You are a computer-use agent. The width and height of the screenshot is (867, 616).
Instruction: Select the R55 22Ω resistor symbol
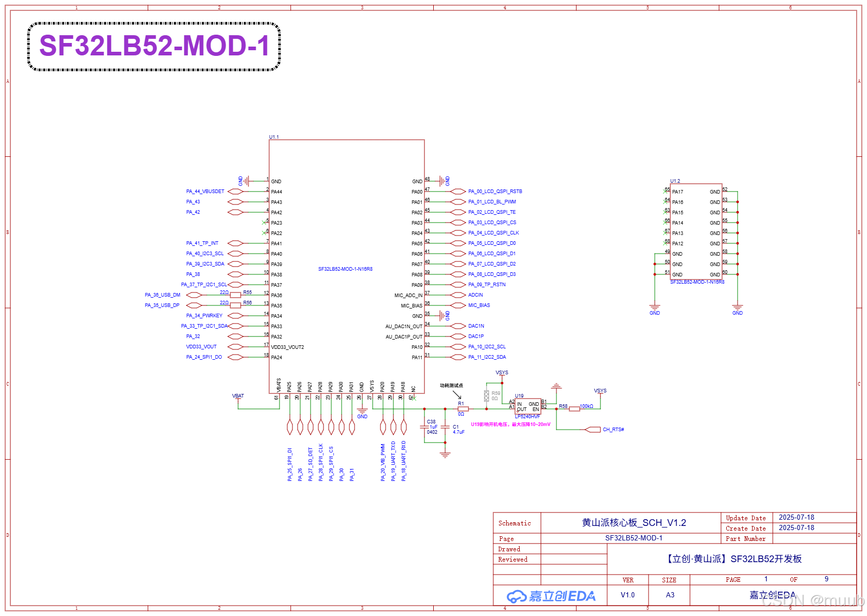(236, 295)
